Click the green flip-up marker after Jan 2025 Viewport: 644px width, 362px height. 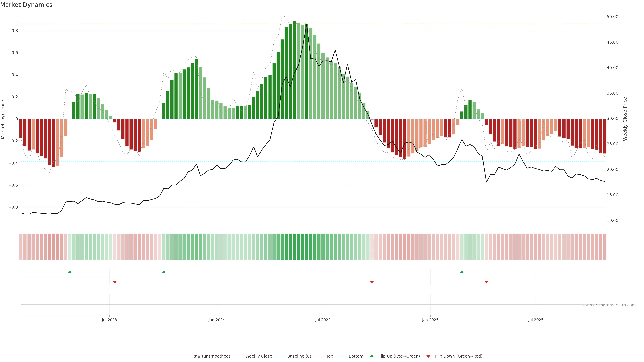(462, 272)
